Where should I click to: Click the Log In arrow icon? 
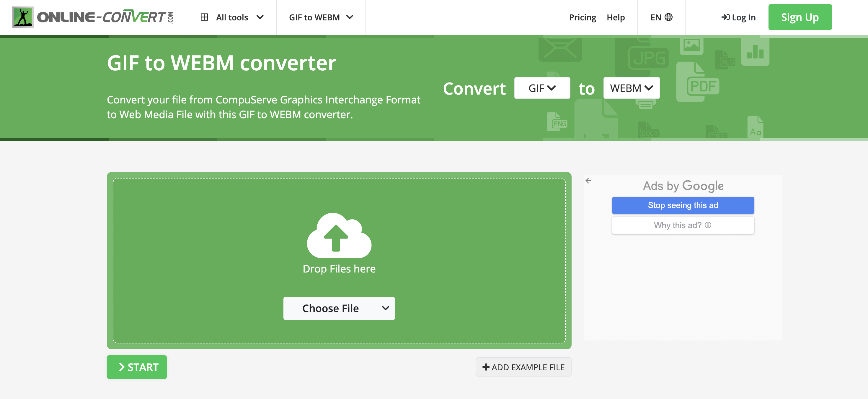(x=725, y=17)
